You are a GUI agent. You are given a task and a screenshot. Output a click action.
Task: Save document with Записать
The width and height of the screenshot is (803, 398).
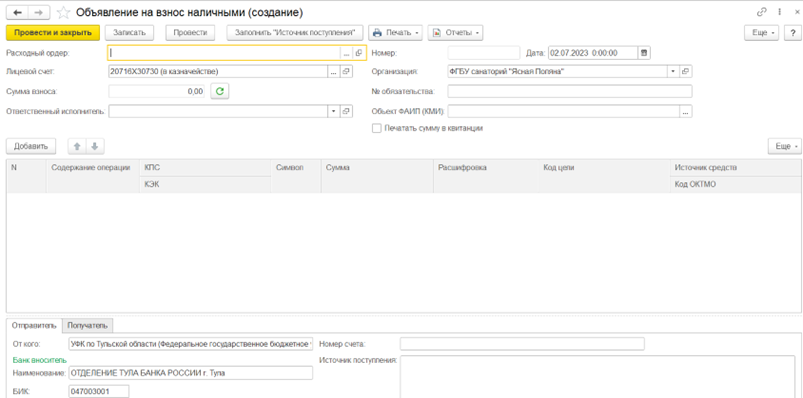pyautogui.click(x=130, y=32)
